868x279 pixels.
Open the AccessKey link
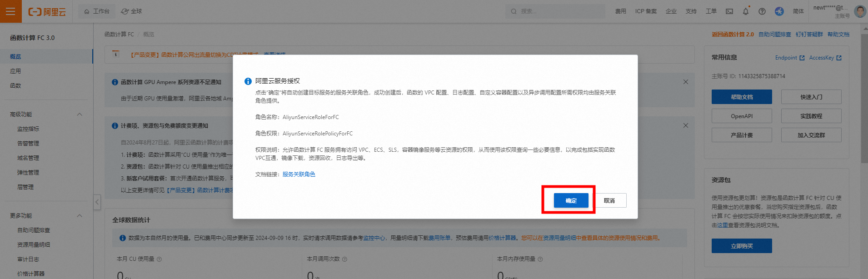tap(825, 58)
